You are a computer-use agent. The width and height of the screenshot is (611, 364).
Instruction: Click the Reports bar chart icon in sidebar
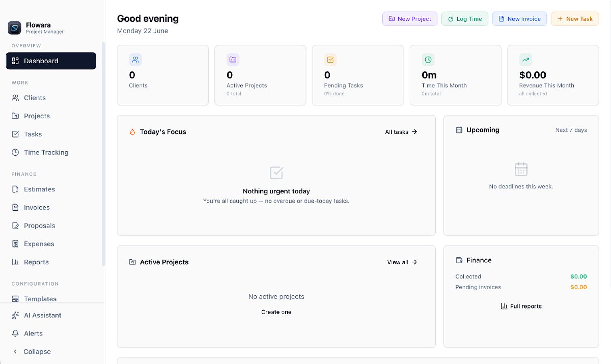tap(15, 262)
